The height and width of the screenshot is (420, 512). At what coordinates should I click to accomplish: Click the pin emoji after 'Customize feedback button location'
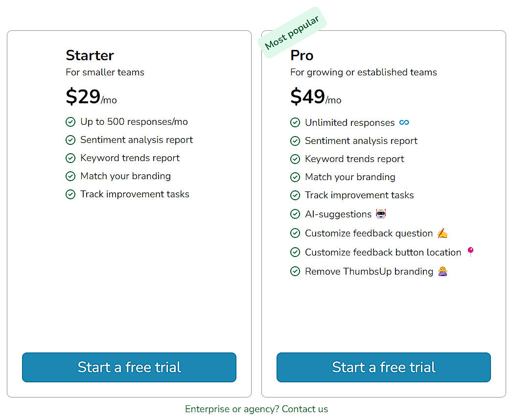point(470,252)
